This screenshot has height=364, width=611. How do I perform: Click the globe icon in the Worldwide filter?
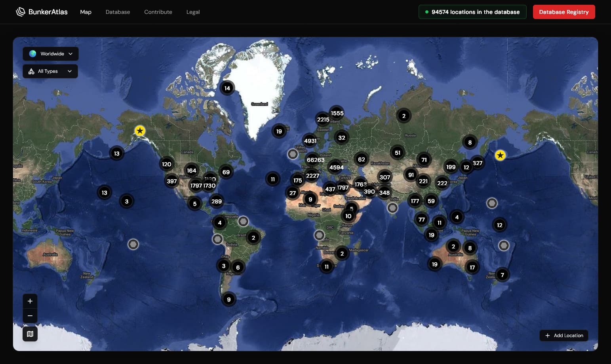33,54
